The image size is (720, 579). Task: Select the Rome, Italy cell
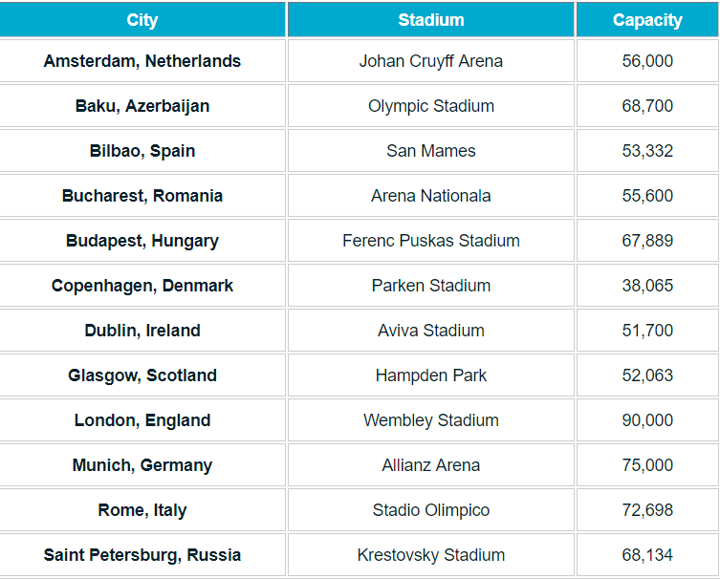(x=142, y=511)
